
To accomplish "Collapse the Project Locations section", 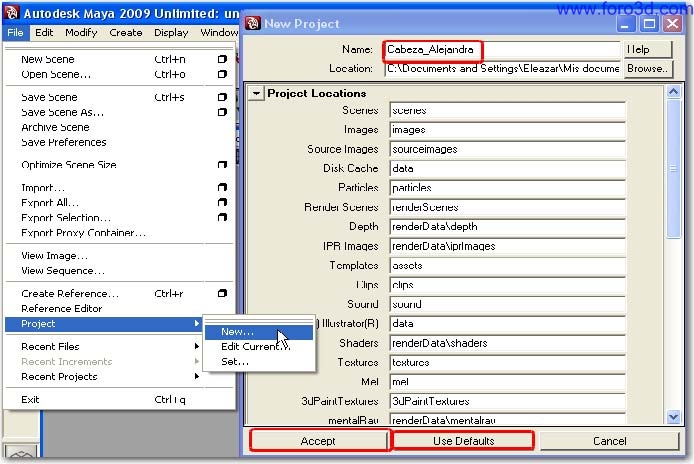I will 256,93.
